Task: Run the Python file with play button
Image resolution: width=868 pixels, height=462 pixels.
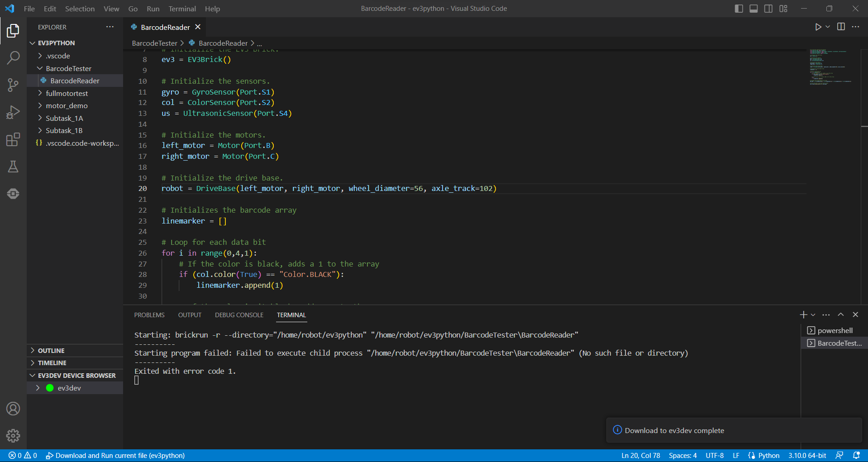Action: (818, 27)
